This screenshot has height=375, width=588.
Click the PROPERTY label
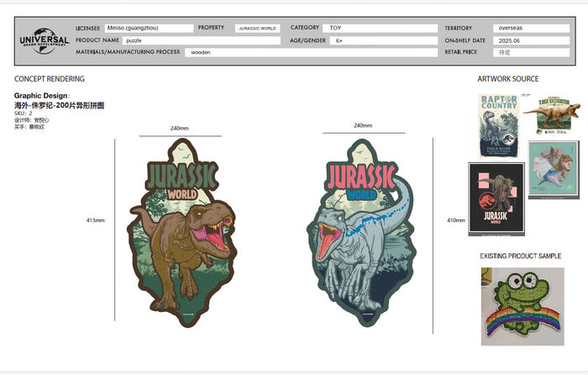coord(211,28)
